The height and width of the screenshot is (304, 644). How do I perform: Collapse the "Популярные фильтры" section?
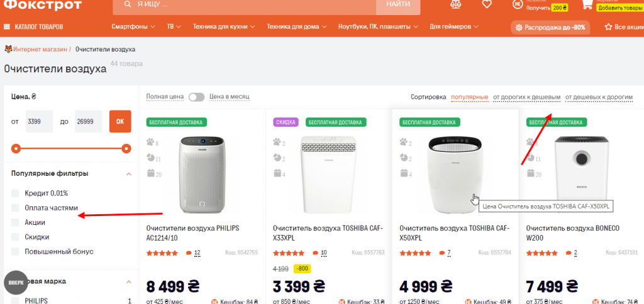click(x=128, y=173)
